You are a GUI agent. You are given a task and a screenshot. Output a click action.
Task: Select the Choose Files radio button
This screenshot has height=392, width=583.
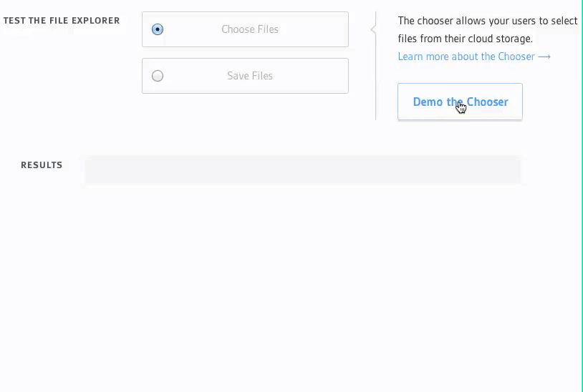pos(158,29)
